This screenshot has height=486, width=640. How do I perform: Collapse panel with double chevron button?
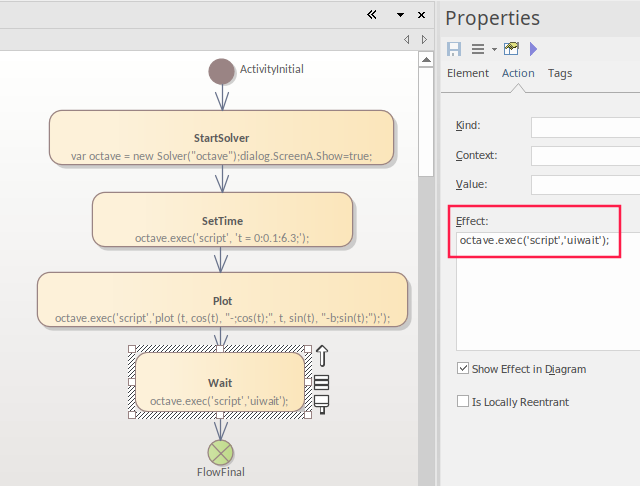pyautogui.click(x=372, y=14)
